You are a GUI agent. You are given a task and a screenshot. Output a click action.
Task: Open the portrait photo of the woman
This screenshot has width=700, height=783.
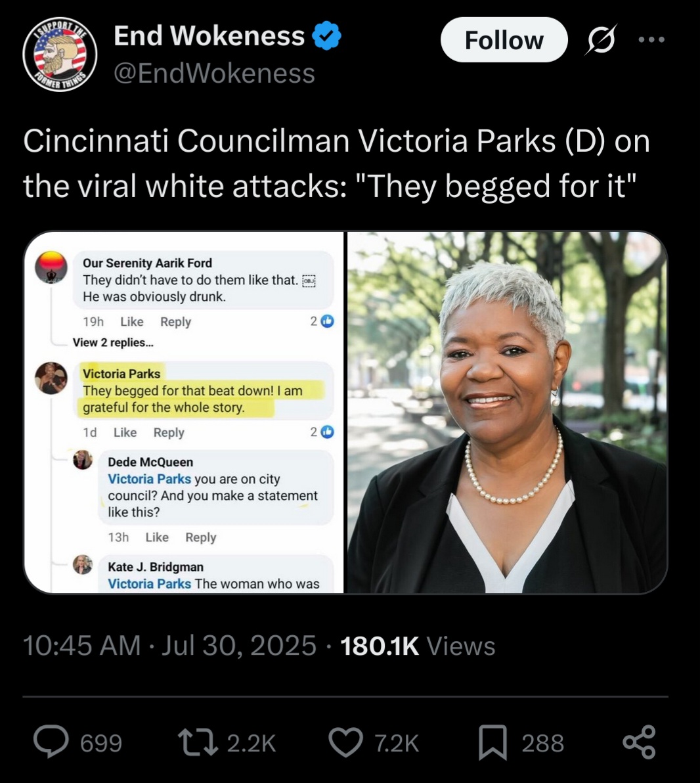coord(507,413)
